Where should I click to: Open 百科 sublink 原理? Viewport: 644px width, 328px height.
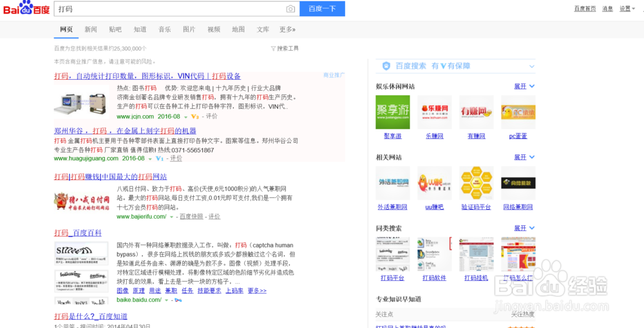pos(139,291)
